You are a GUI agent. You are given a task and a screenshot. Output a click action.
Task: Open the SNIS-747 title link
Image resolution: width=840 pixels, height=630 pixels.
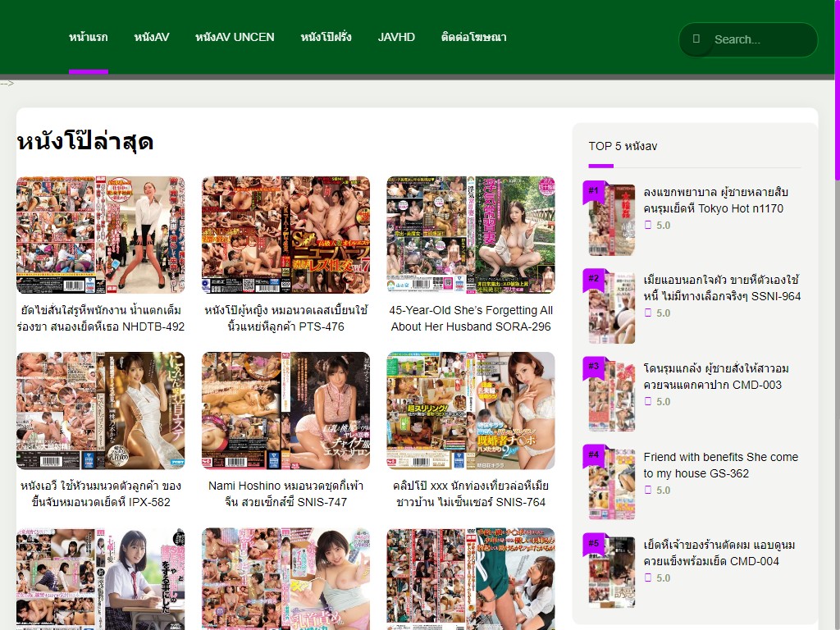285,494
